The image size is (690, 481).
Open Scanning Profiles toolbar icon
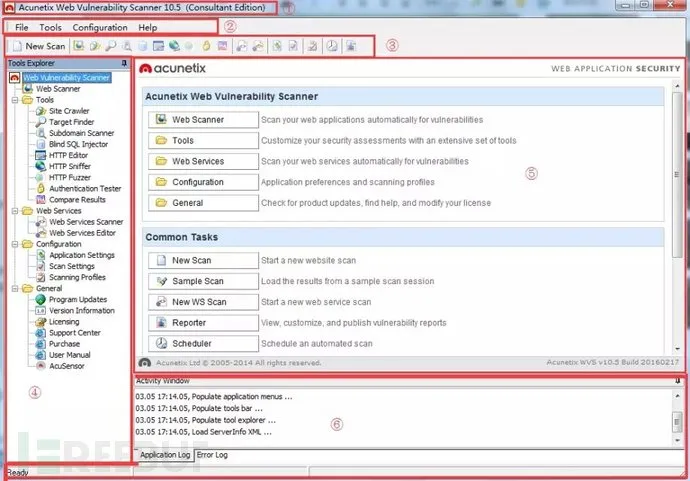click(x=312, y=46)
